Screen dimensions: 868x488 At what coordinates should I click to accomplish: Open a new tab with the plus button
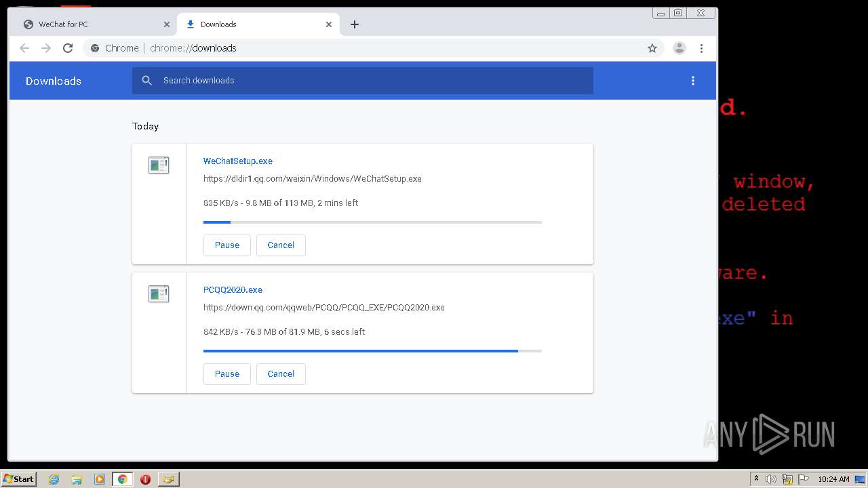[355, 24]
